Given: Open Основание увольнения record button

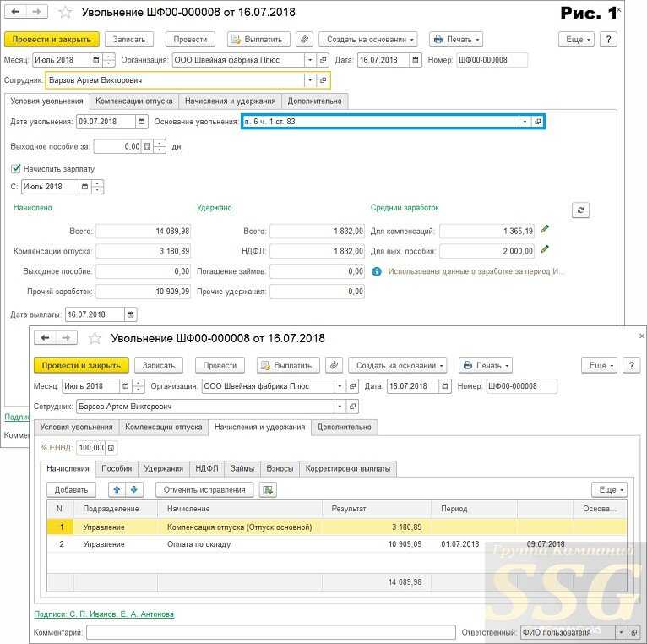Looking at the screenshot, I should (x=537, y=122).
